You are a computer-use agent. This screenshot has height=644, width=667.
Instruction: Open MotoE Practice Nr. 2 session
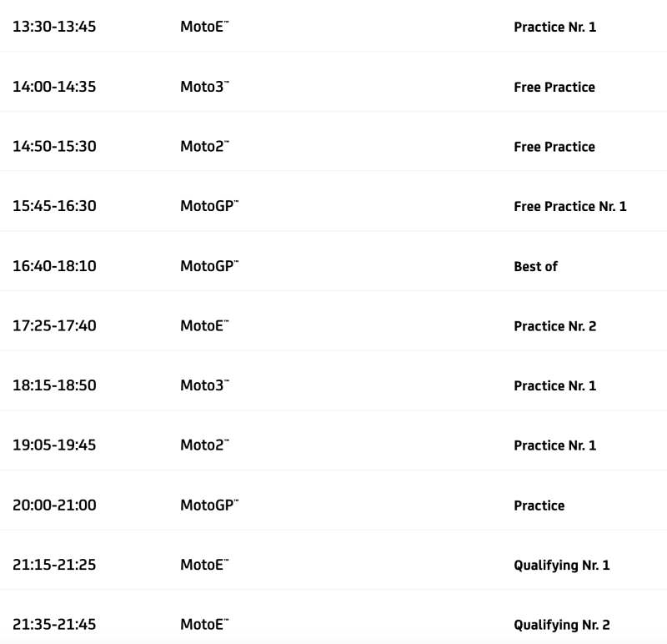554,326
